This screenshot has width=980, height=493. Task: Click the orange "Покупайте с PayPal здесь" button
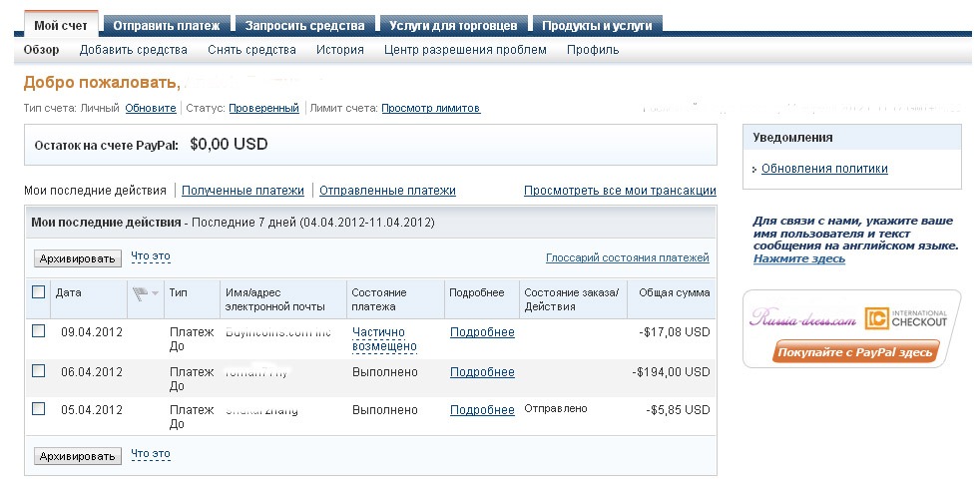[x=855, y=352]
